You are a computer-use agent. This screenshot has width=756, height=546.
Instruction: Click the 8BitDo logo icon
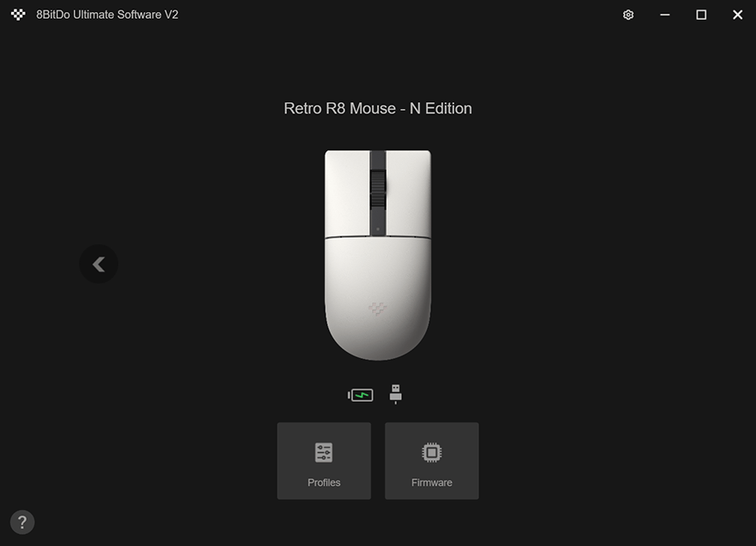point(18,15)
